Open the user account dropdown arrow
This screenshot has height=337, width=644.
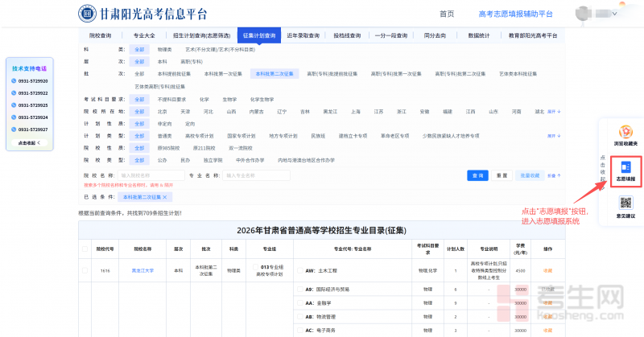(x=614, y=14)
